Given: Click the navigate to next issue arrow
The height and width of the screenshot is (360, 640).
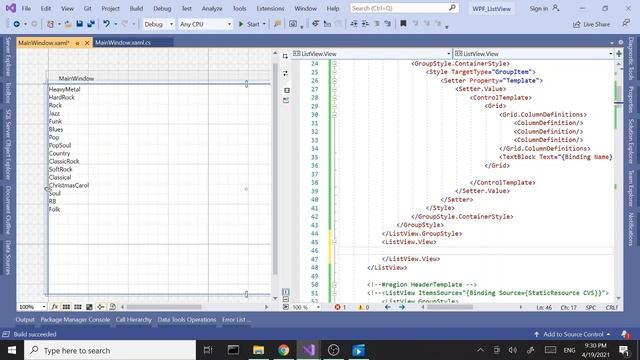Looking at the screenshot, I should 402,307.
